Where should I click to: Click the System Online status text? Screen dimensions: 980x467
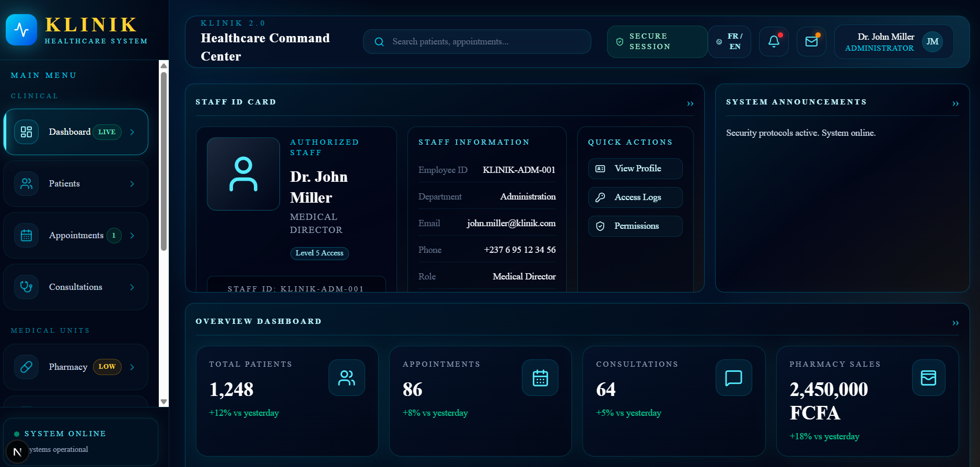coord(65,434)
